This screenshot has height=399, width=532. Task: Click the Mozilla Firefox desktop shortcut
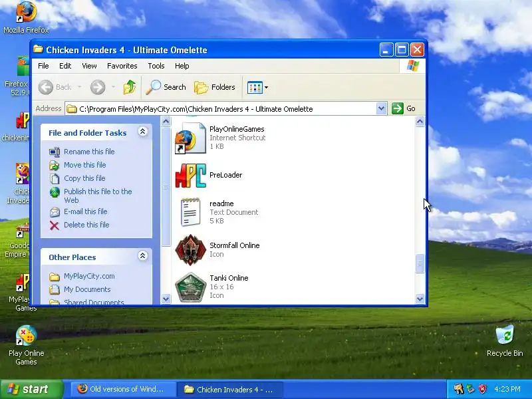(x=26, y=18)
